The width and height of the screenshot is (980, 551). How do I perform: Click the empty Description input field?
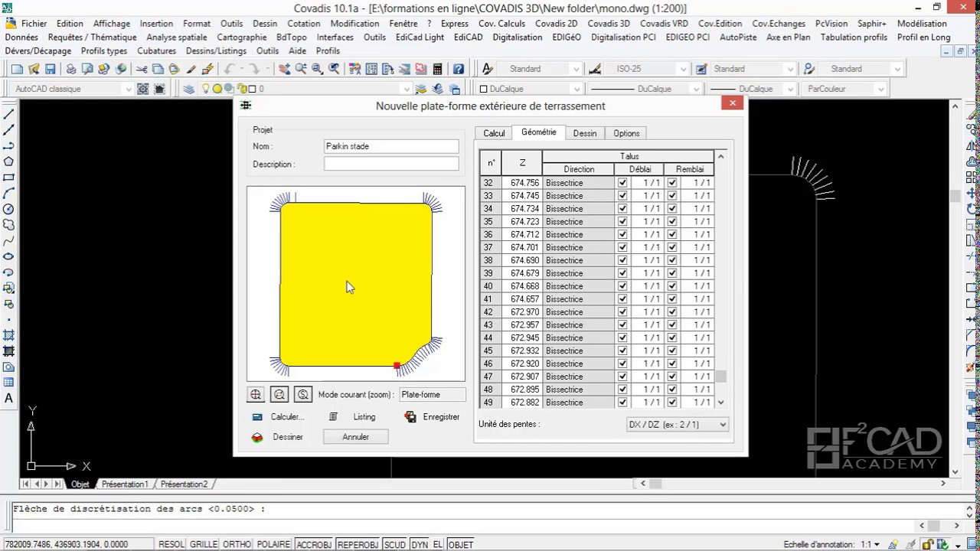(391, 164)
